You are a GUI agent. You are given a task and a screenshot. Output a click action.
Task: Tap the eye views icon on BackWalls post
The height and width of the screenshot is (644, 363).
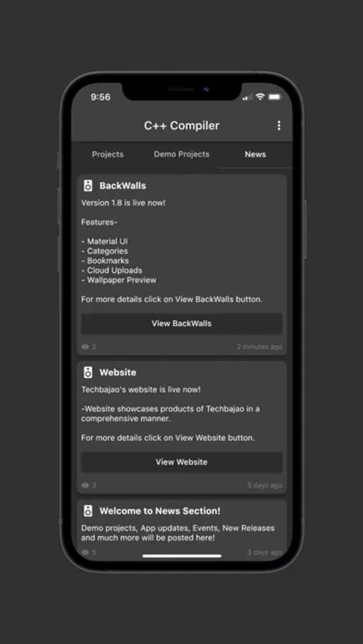click(85, 346)
